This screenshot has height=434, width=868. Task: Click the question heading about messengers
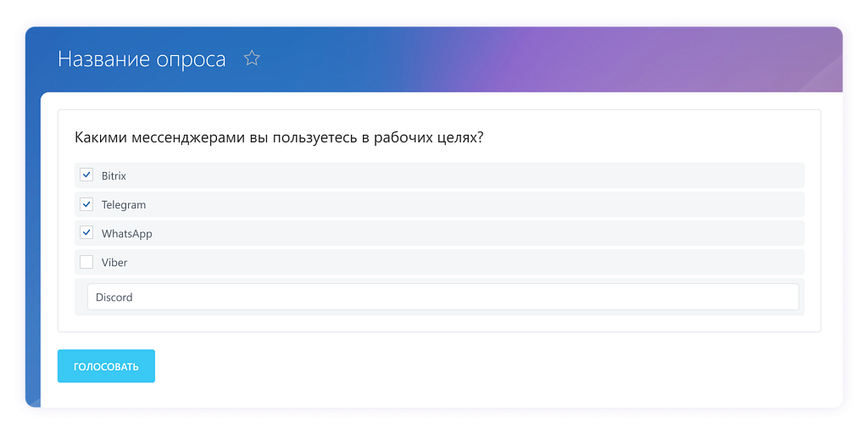pos(279,137)
